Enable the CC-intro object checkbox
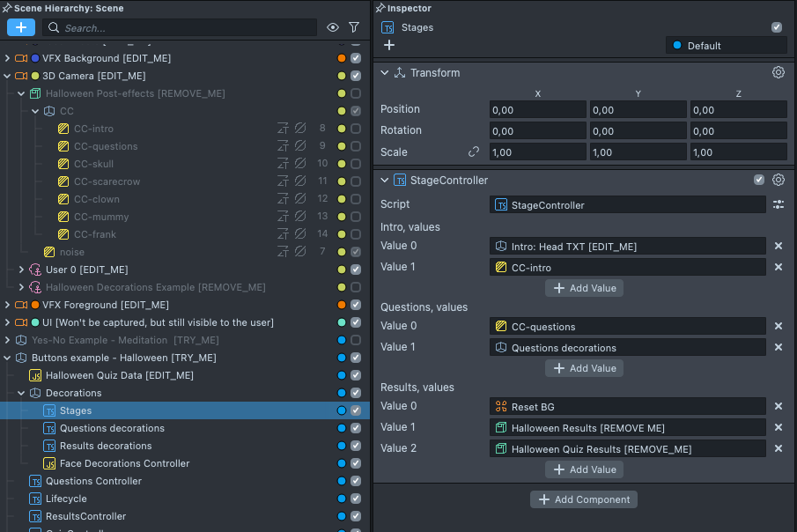The height and width of the screenshot is (532, 797). click(356, 129)
